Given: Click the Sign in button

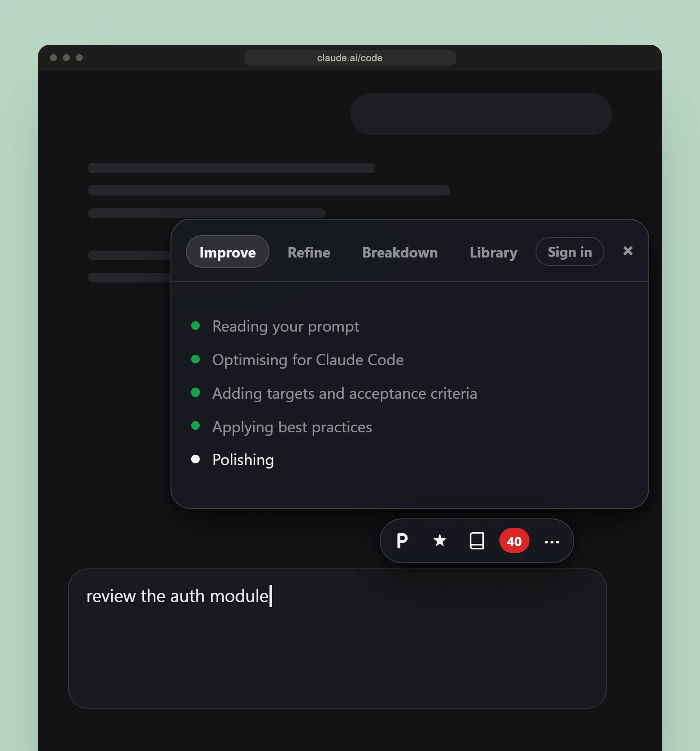Looking at the screenshot, I should pyautogui.click(x=570, y=252).
